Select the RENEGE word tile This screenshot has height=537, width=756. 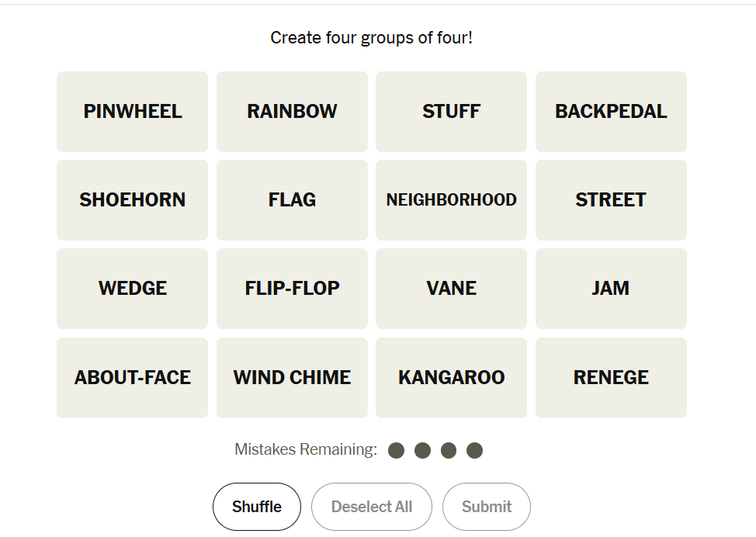click(x=611, y=378)
